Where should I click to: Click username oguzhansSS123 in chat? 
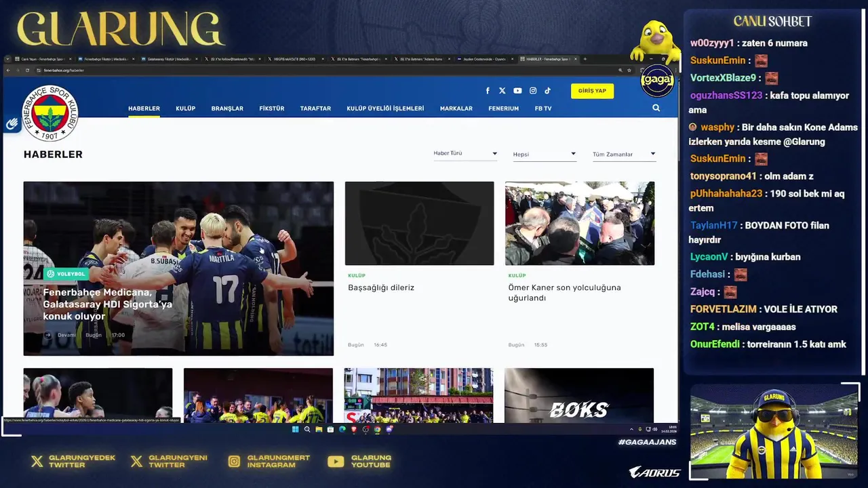[726, 96]
